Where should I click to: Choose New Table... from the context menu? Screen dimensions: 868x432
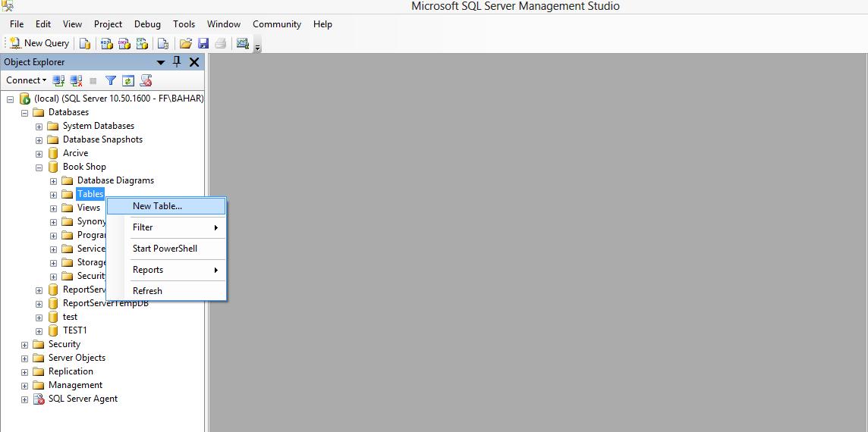click(157, 206)
